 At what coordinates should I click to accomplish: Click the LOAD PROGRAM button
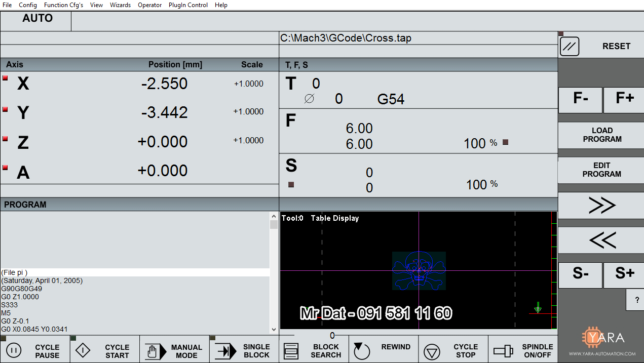[x=601, y=135]
